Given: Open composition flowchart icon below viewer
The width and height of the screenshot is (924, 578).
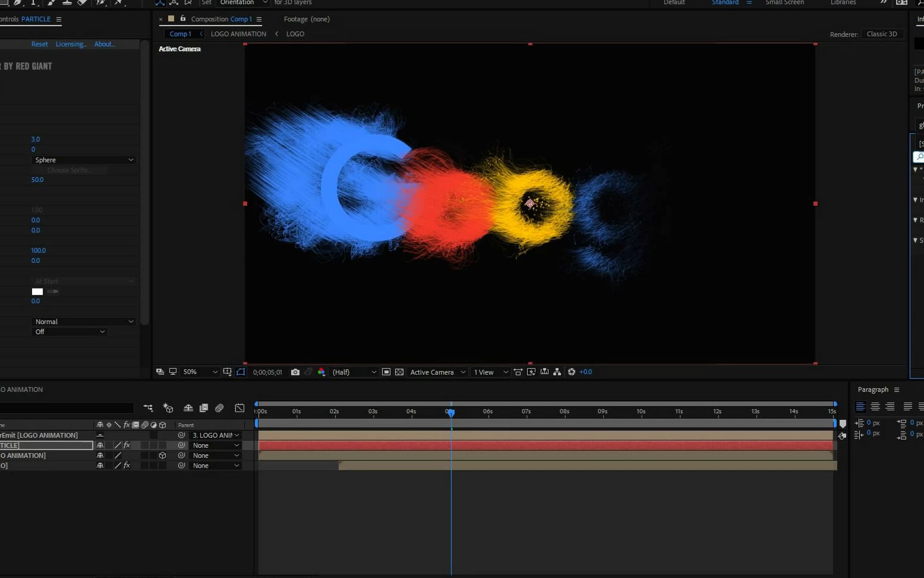Looking at the screenshot, I should pyautogui.click(x=557, y=372).
